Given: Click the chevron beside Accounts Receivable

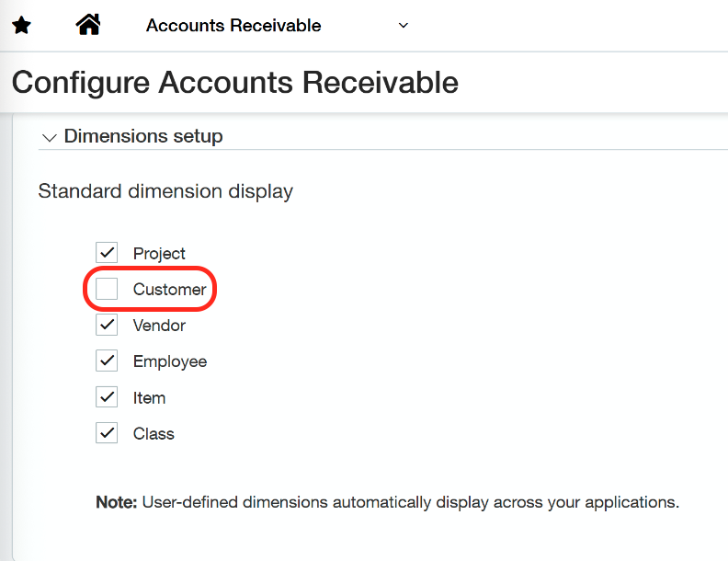Looking at the screenshot, I should 403,26.
